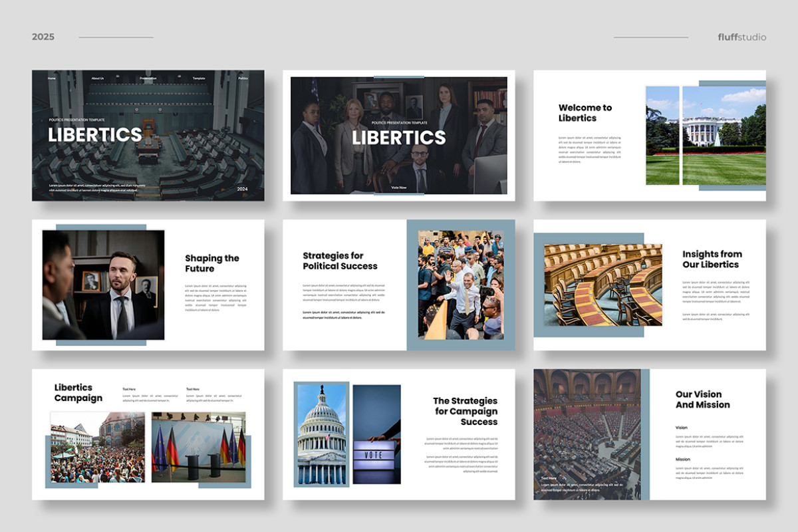This screenshot has height=532, width=798.
Task: Click the Libertics Campaign heading
Action: pyautogui.click(x=78, y=393)
